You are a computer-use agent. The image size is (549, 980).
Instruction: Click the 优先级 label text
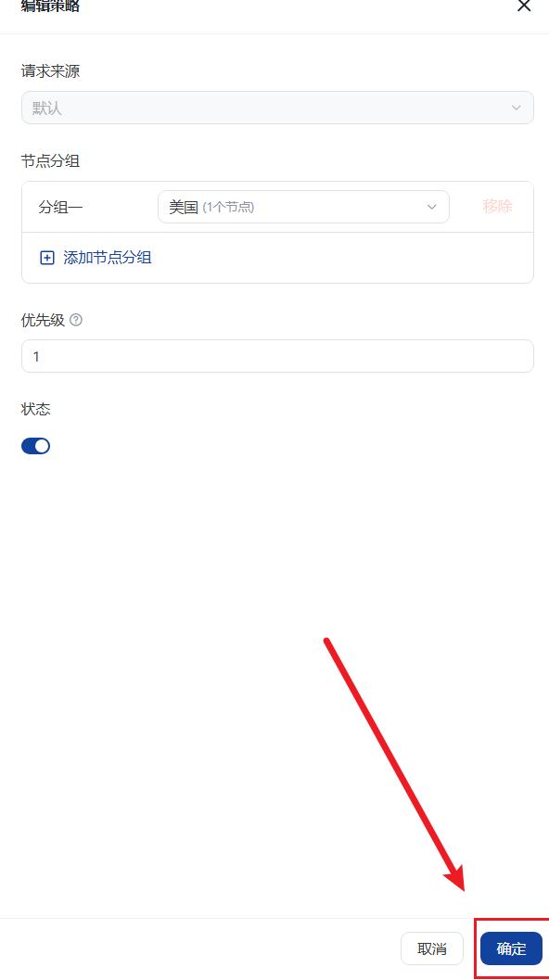point(44,320)
